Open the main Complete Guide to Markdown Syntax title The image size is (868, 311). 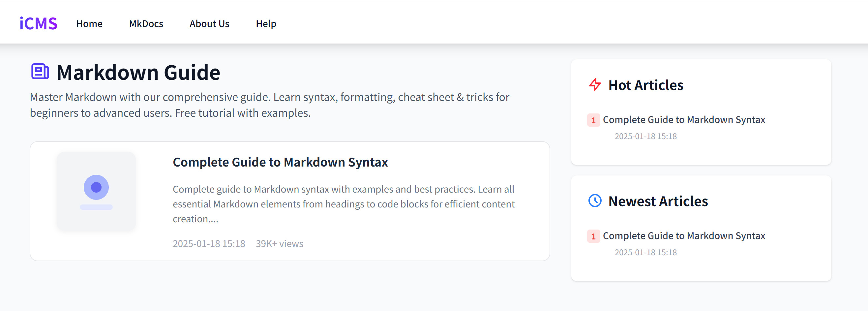[x=280, y=162]
